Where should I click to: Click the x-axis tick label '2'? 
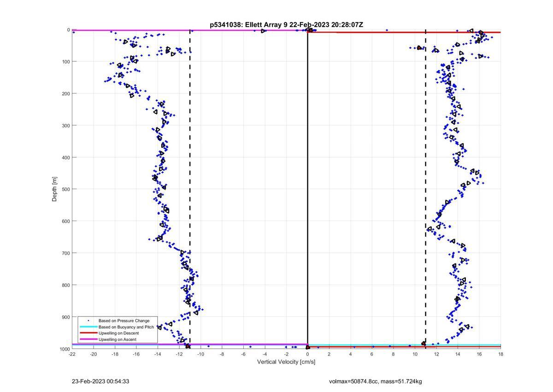(x=329, y=354)
